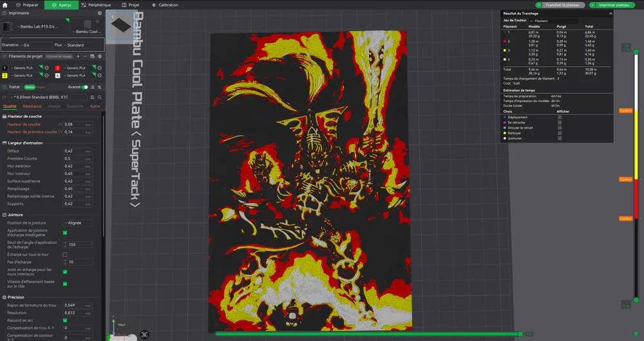Image resolution: width=644 pixels, height=341 pixels.
Task: Revert the modified process preset changes icon
Action: 5,97
